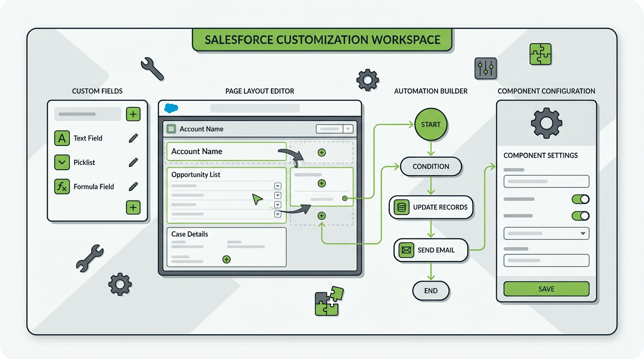Click the AUTOMATION BUILDER heading

[431, 91]
